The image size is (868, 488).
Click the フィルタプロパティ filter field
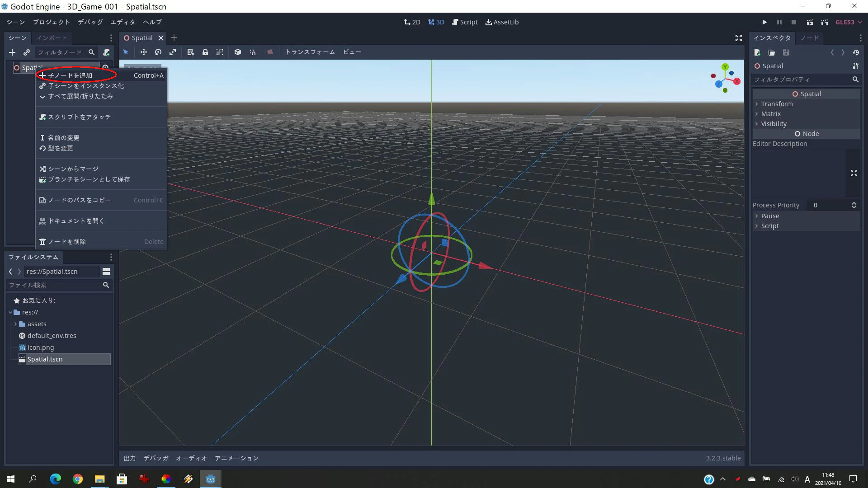click(x=806, y=80)
